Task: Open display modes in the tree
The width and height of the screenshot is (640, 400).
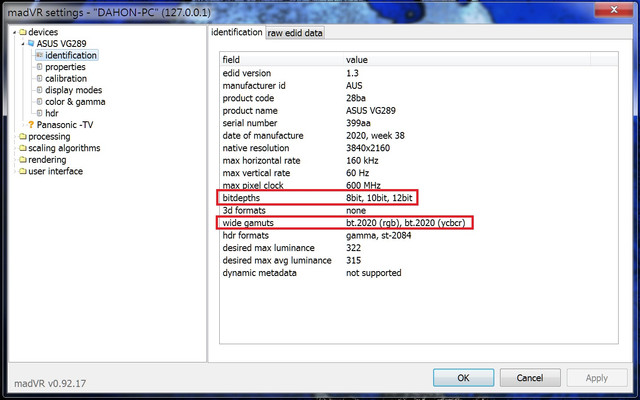Action: [x=73, y=90]
